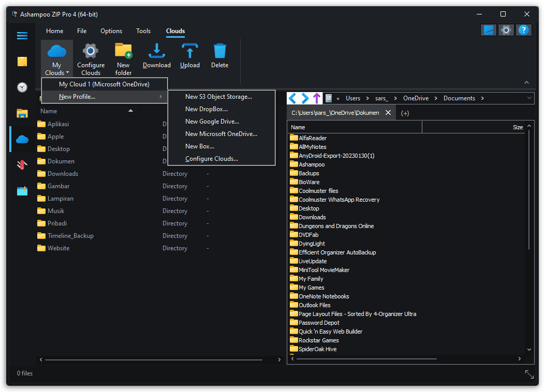Select the Coolmuster WhatsApp Recovery folder
Screen dimensions: 545x392
click(335, 200)
